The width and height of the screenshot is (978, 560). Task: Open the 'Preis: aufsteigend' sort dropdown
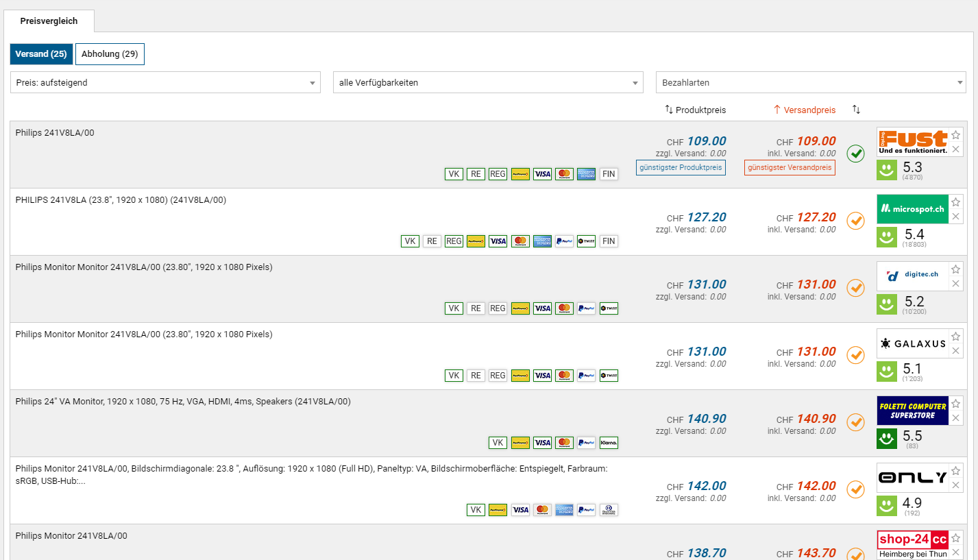(165, 82)
